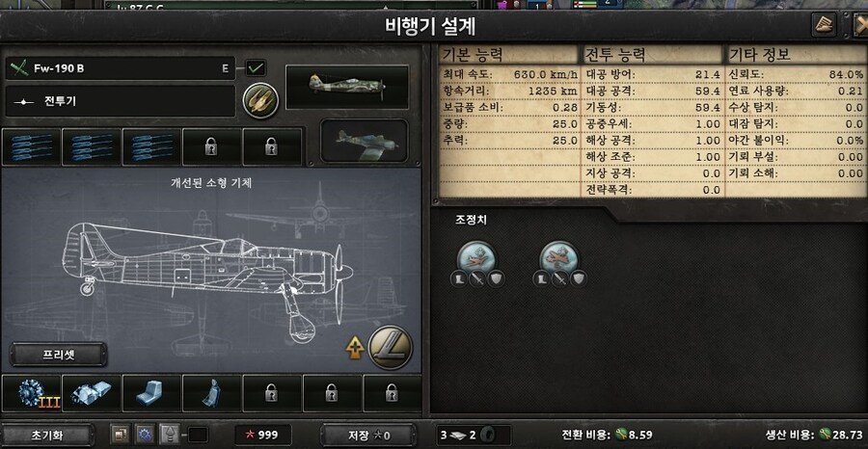The image size is (868, 449).
Task: Select the second bottom module slot
Action: 92,393
